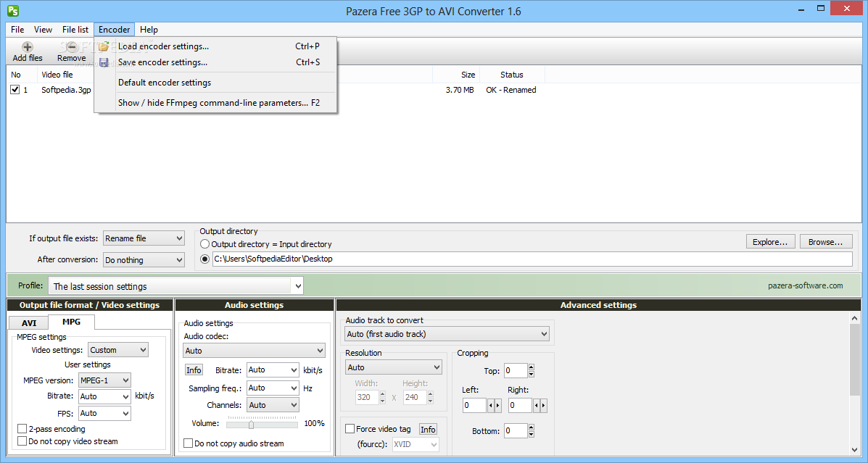Click the Cropping Left right-arrow spinner
Image resolution: width=868 pixels, height=463 pixels.
[497, 406]
